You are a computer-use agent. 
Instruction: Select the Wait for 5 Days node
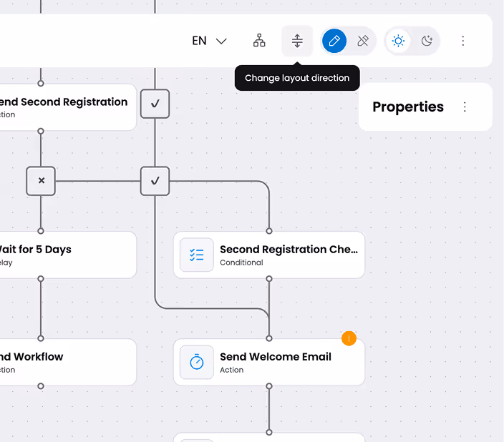pyautogui.click(x=64, y=255)
